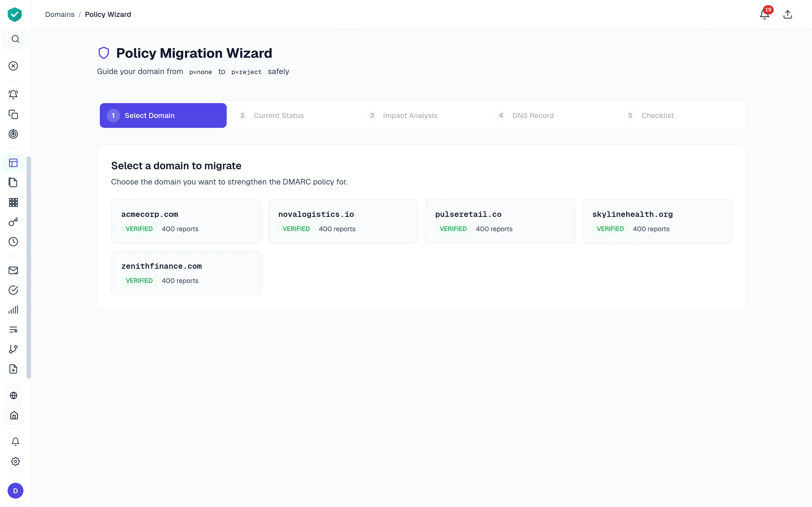The height and width of the screenshot is (507, 812).
Task: Click the upload/export icon at top right
Action: click(788, 14)
